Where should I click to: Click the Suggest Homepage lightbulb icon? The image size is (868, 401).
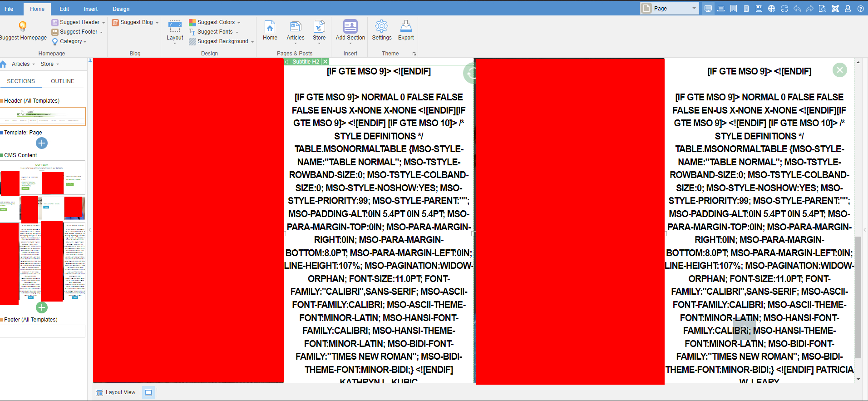coord(23,26)
